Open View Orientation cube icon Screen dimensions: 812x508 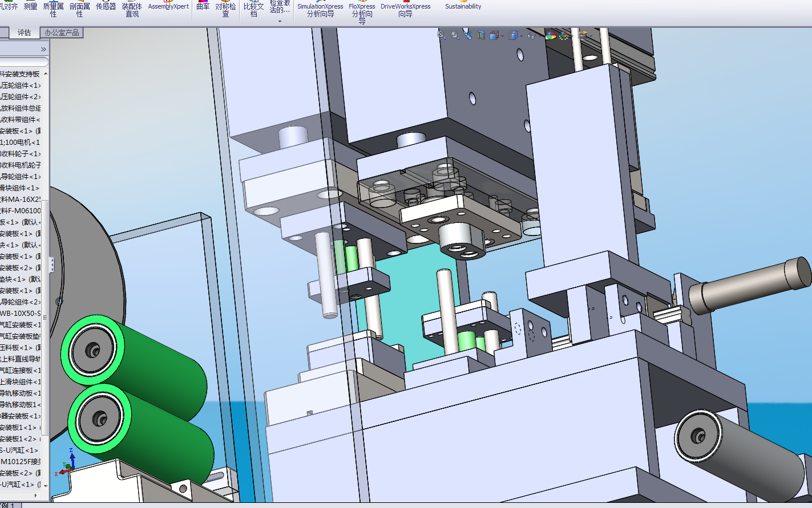pos(494,35)
